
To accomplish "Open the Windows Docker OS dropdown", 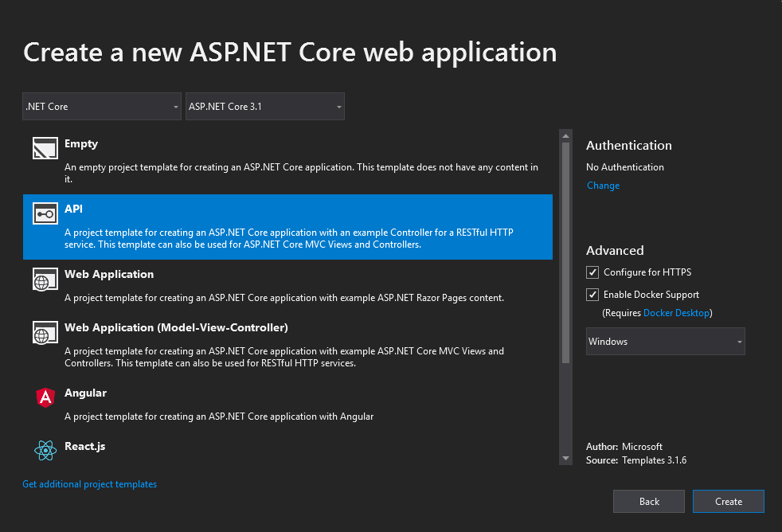I will (665, 342).
